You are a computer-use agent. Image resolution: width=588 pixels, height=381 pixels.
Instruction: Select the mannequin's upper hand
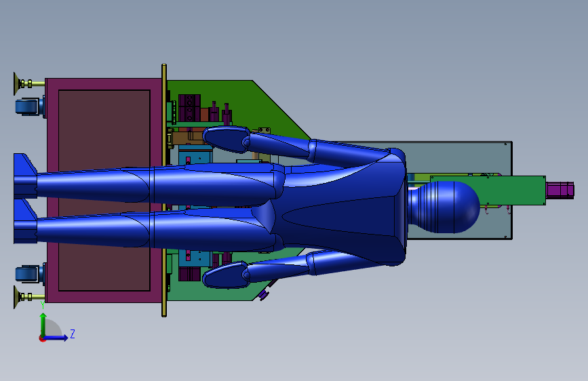pyautogui.click(x=226, y=139)
